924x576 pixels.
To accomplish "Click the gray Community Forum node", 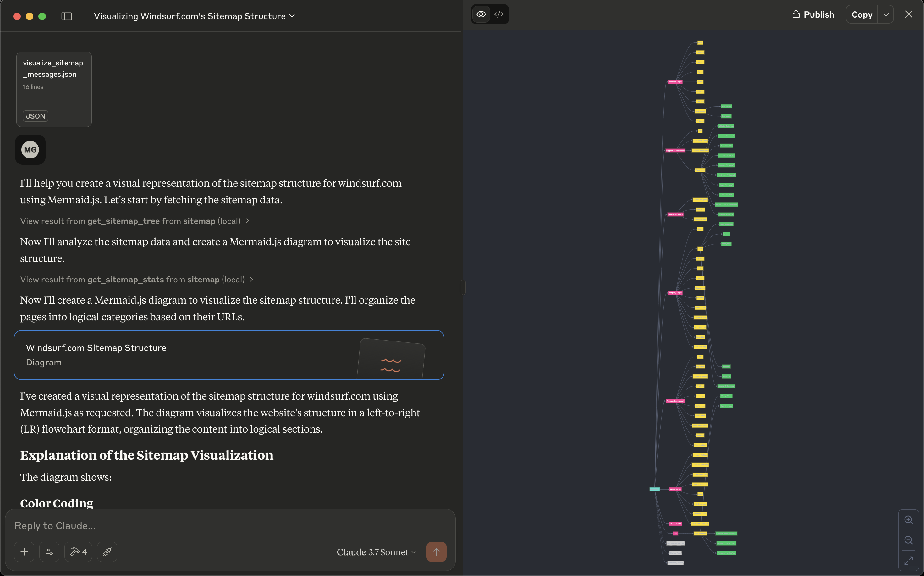I will click(x=675, y=563).
